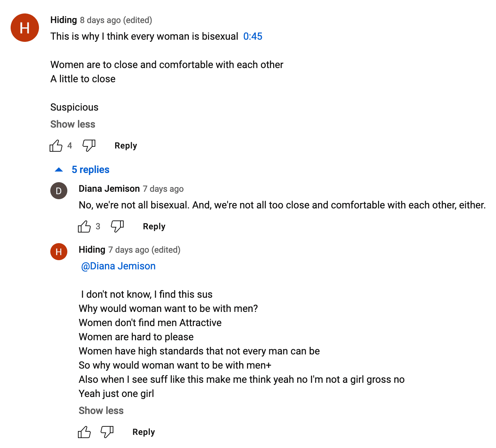
Task: Open Hiding's small orange reply avatar
Action: (x=59, y=252)
